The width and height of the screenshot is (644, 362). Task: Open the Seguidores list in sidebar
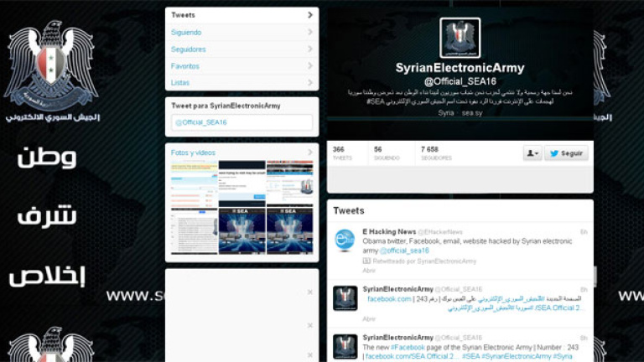(x=189, y=49)
